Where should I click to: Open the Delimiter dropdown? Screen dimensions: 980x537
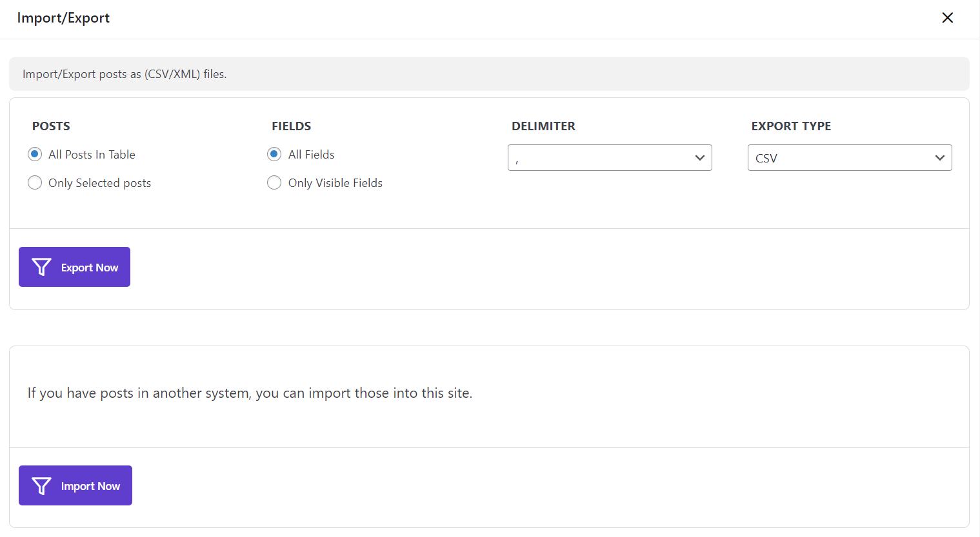point(610,157)
